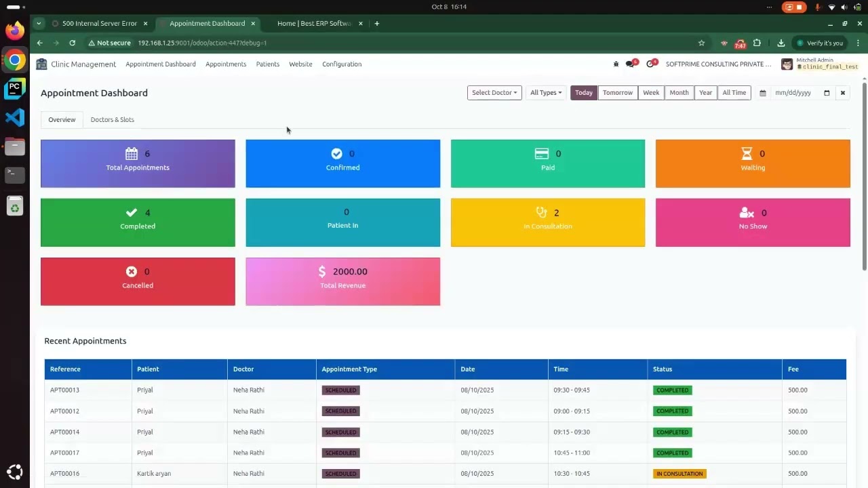Open the browser downloads icon
The image size is (868, 488).
[781, 43]
